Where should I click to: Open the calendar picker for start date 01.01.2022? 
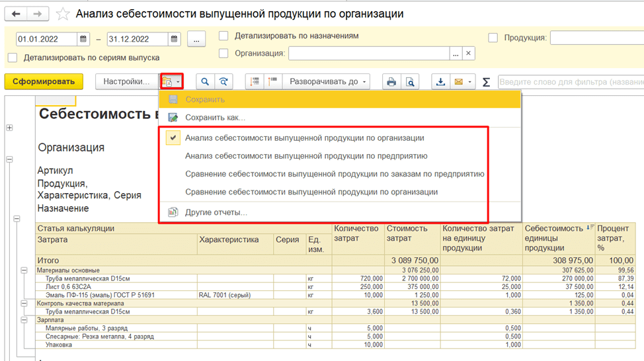tap(83, 39)
